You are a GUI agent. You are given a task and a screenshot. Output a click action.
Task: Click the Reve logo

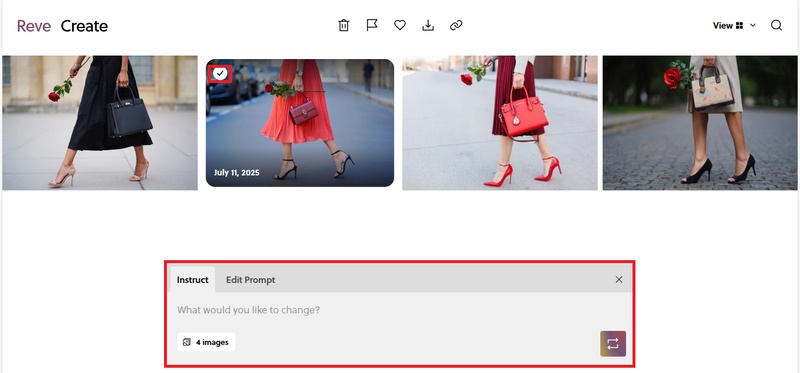[34, 26]
